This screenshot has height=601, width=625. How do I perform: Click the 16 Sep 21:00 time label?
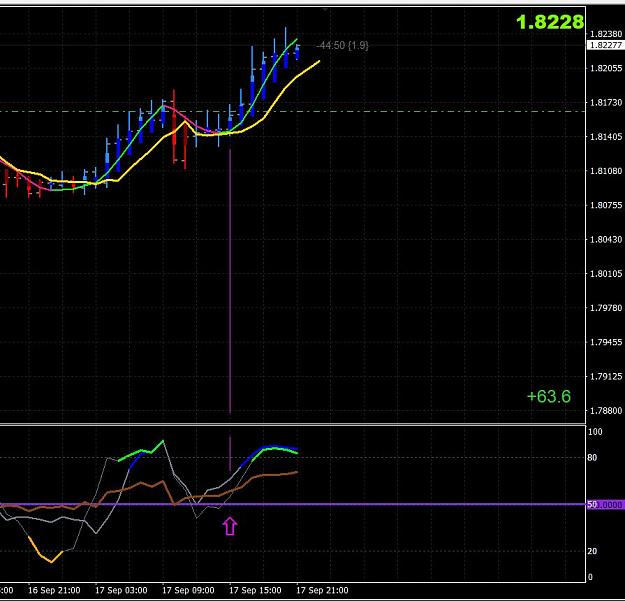pos(54,590)
